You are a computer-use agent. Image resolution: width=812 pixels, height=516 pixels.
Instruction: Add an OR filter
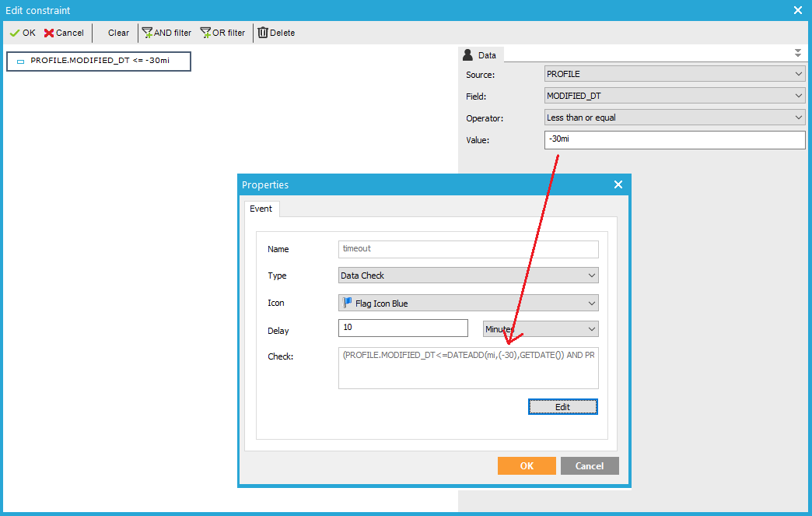click(x=222, y=33)
